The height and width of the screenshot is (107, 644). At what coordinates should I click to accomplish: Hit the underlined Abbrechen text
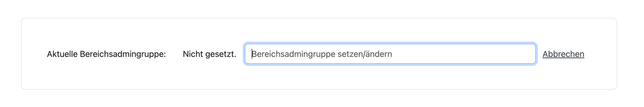pyautogui.click(x=563, y=54)
